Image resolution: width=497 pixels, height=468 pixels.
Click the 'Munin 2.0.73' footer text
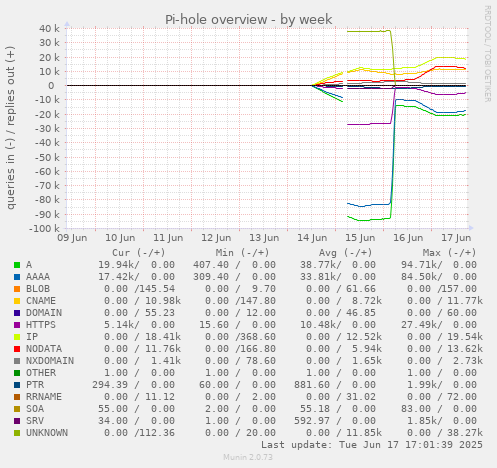click(248, 457)
